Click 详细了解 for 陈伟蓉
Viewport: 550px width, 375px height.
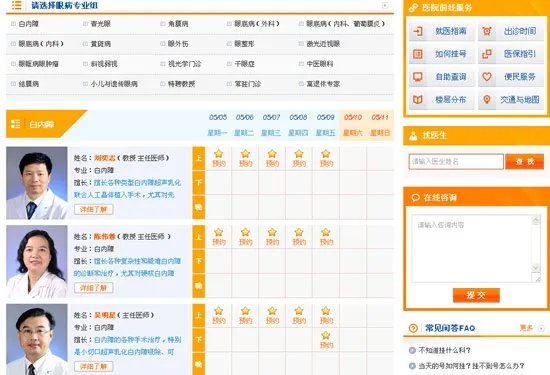pos(93,288)
